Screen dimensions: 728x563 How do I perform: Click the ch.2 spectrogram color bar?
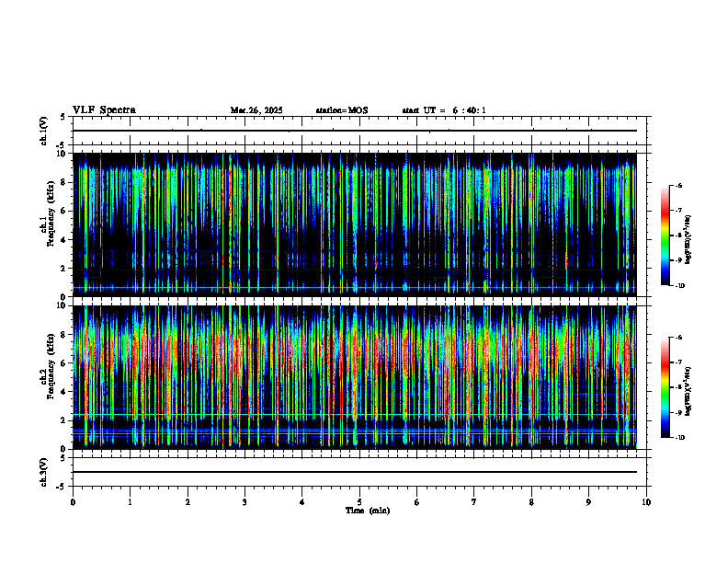[x=665, y=387]
